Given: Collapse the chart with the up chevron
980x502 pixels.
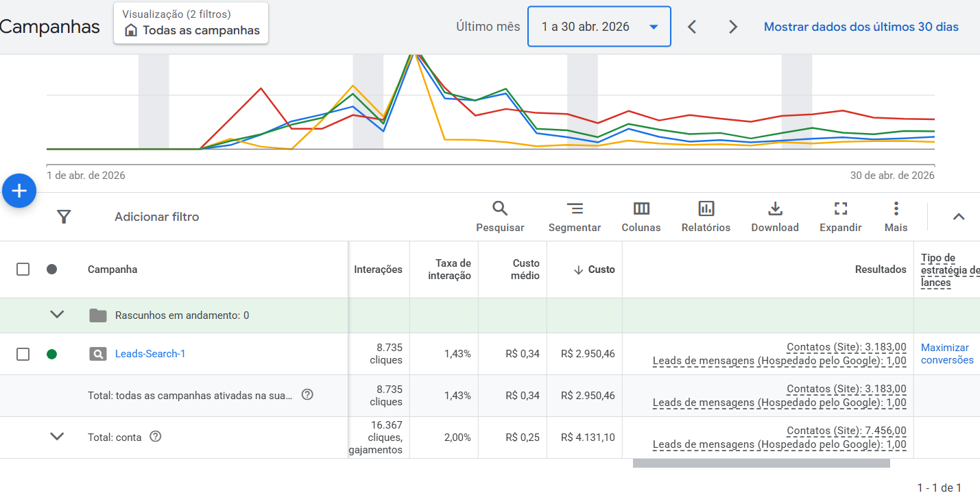Looking at the screenshot, I should coord(959,217).
